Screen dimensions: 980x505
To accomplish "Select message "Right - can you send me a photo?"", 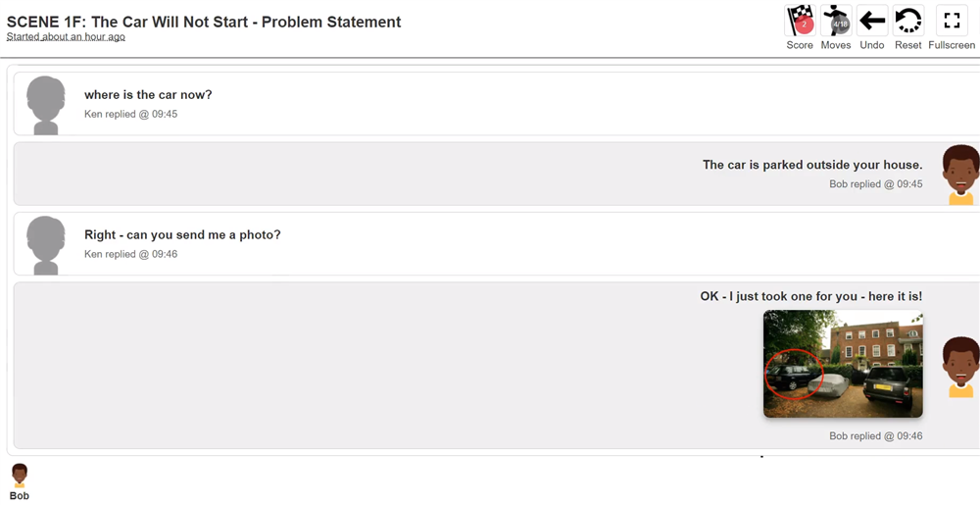I will (182, 235).
